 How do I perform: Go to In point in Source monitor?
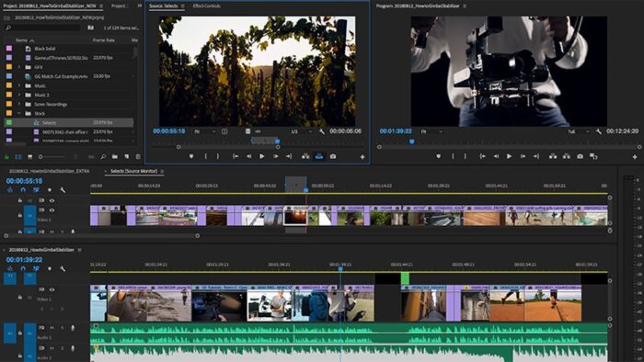click(236, 156)
